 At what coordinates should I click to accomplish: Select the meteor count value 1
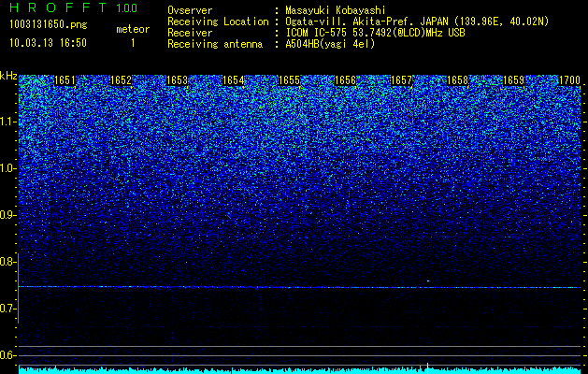133,43
